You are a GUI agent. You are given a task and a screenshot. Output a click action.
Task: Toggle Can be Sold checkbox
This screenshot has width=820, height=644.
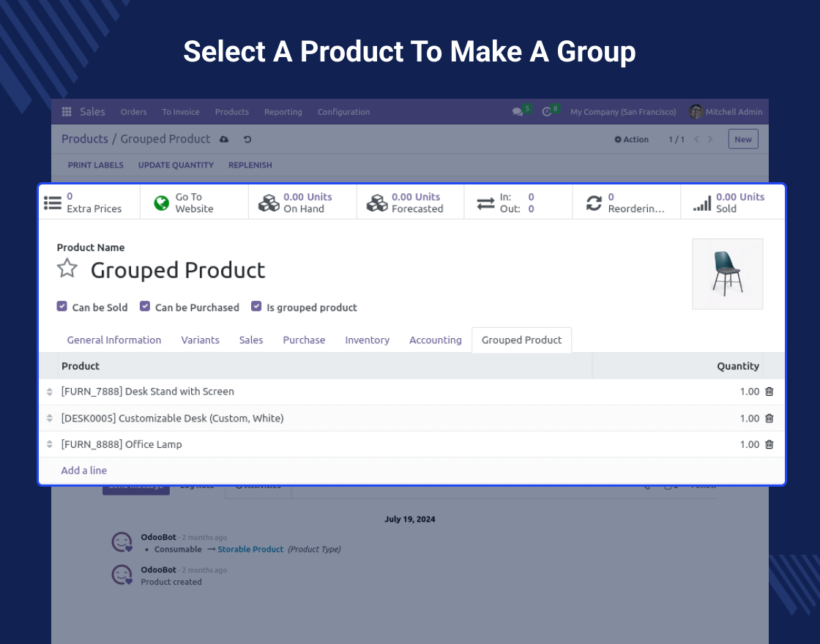(61, 307)
